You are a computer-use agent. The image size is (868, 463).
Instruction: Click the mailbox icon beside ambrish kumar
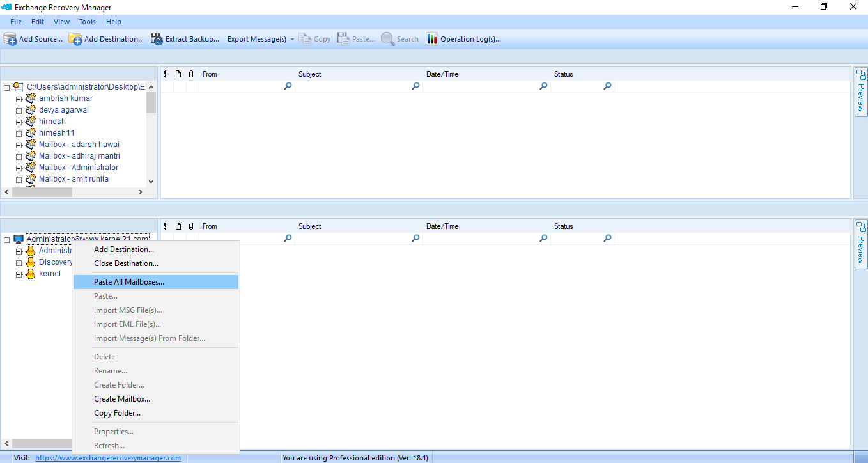pyautogui.click(x=31, y=98)
